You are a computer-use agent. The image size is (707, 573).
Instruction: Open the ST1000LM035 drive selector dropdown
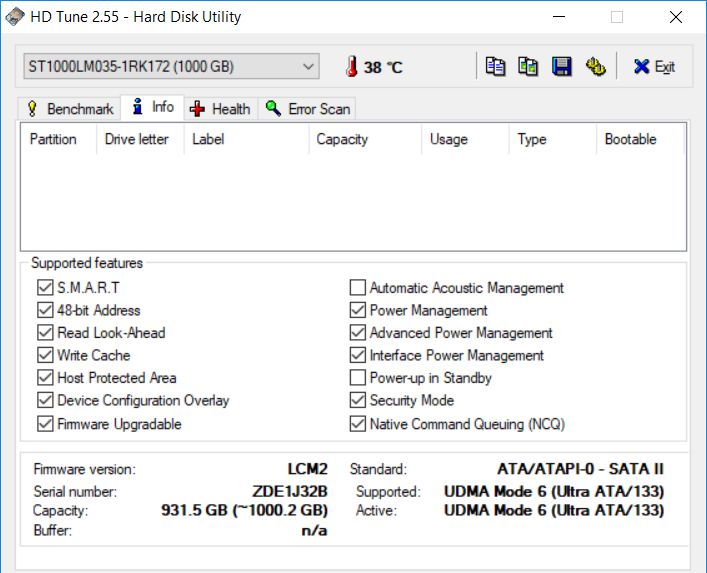(171, 66)
